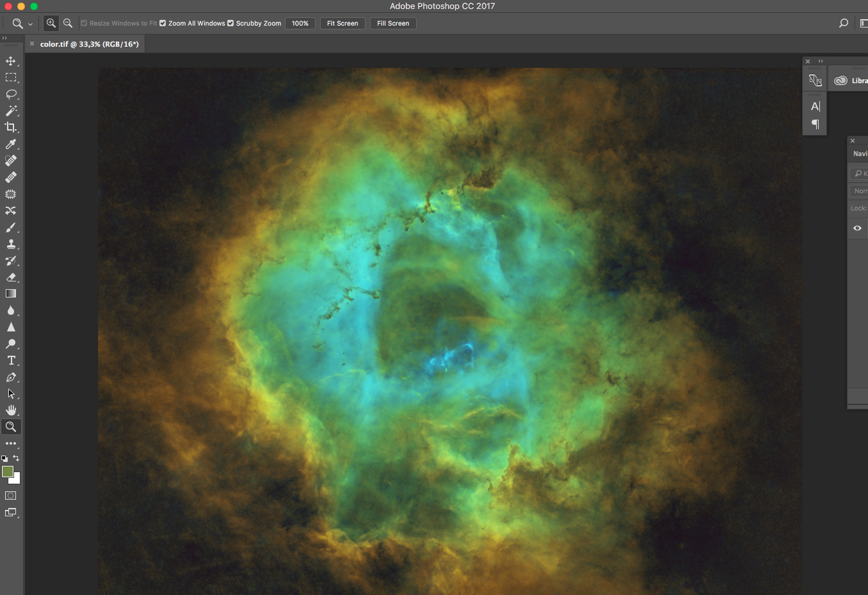Select the Patch tool
This screenshot has width=868, height=595.
click(x=11, y=194)
